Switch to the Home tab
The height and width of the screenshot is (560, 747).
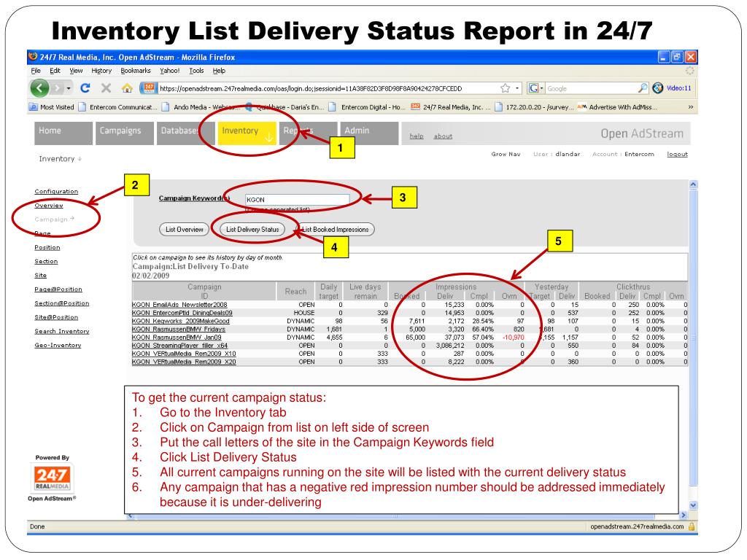pyautogui.click(x=63, y=133)
